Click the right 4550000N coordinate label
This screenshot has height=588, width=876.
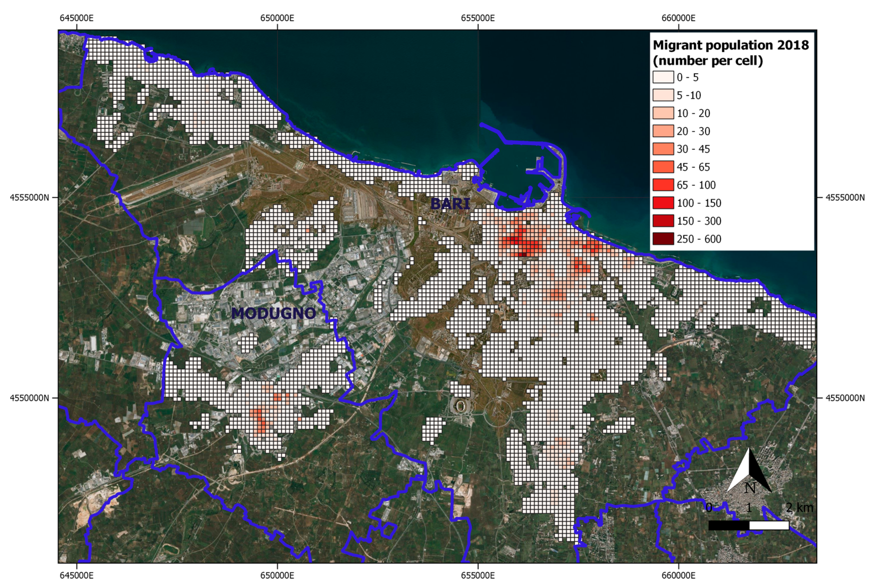pyautogui.click(x=845, y=398)
